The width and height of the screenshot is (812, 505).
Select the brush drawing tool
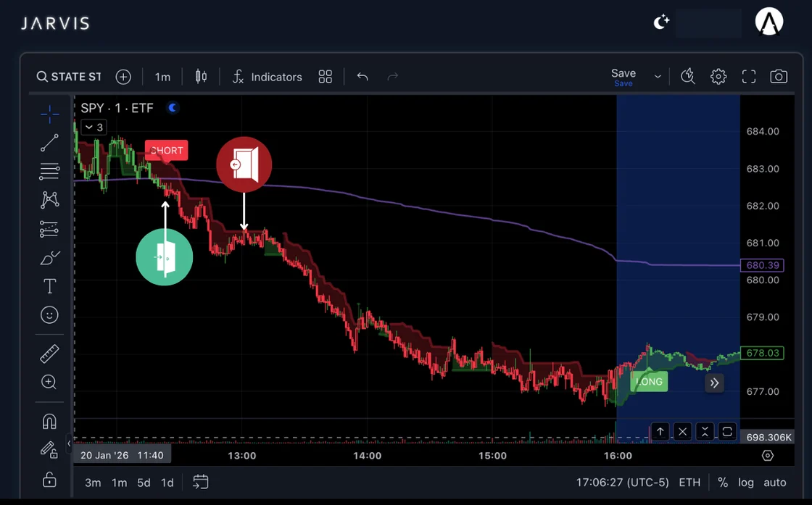[x=50, y=258]
